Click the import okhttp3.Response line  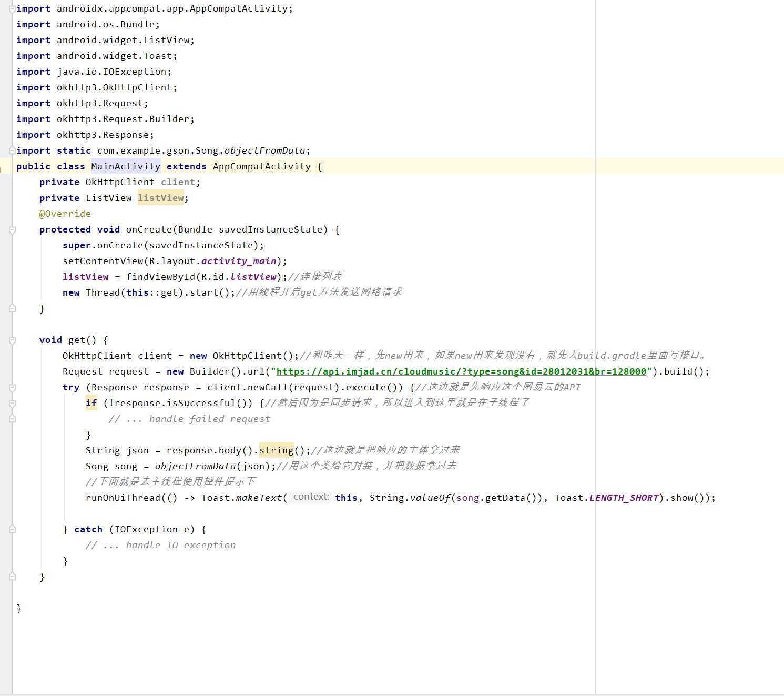85,135
